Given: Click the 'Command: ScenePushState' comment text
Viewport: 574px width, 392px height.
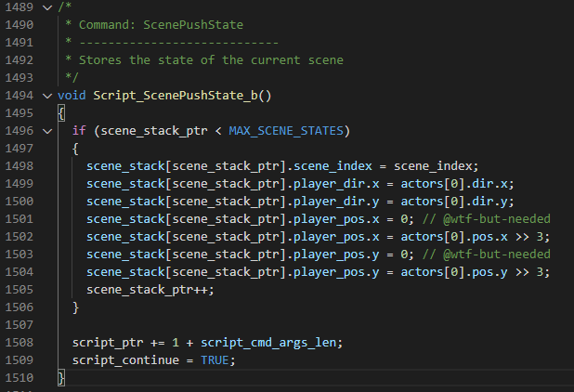Looking at the screenshot, I should click(161, 25).
